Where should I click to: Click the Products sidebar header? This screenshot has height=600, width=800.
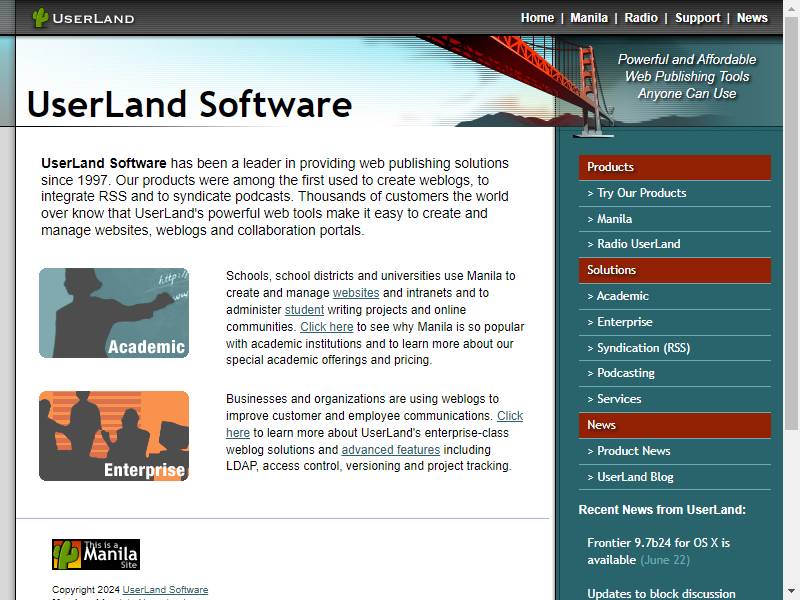(x=674, y=167)
